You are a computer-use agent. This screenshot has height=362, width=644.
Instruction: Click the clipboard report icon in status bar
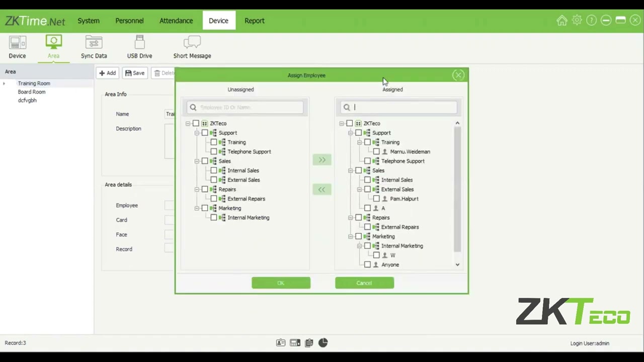click(309, 343)
